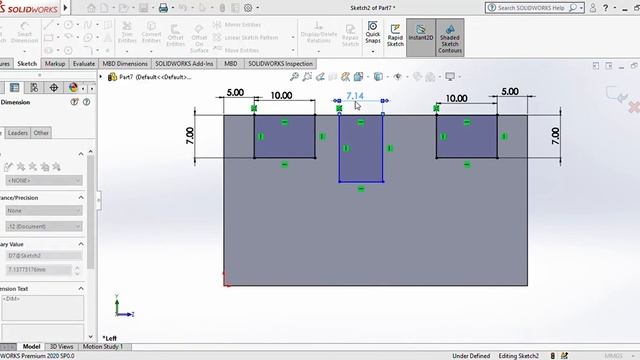
Task: Switch to the Sketch ribbon tab
Action: coord(27,64)
